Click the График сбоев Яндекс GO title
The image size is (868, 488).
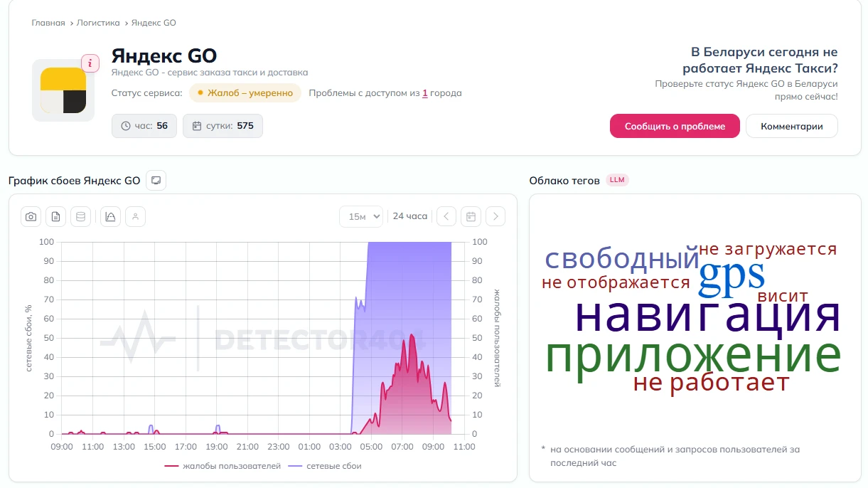click(x=75, y=181)
